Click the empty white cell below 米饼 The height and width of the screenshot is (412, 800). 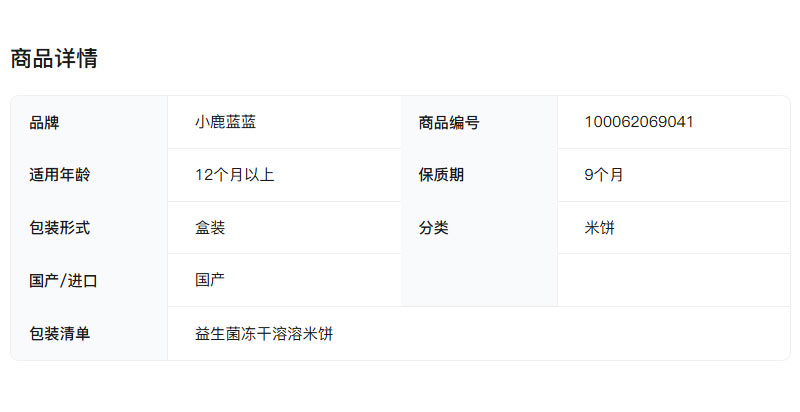point(673,280)
